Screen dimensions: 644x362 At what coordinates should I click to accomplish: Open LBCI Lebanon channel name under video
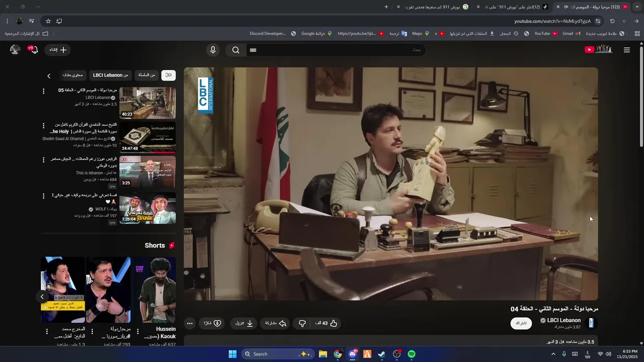(x=563, y=320)
